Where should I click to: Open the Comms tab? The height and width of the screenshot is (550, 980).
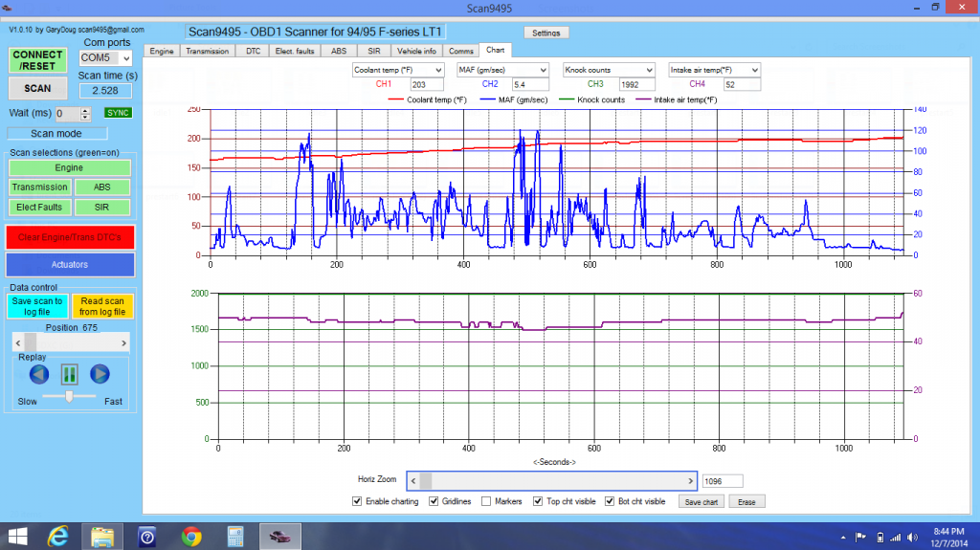pyautogui.click(x=461, y=52)
